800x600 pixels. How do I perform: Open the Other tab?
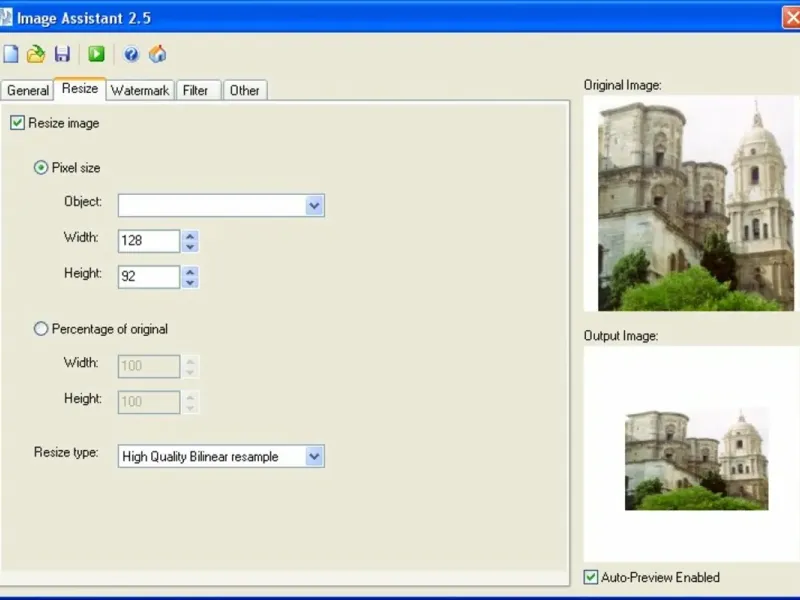coord(245,90)
